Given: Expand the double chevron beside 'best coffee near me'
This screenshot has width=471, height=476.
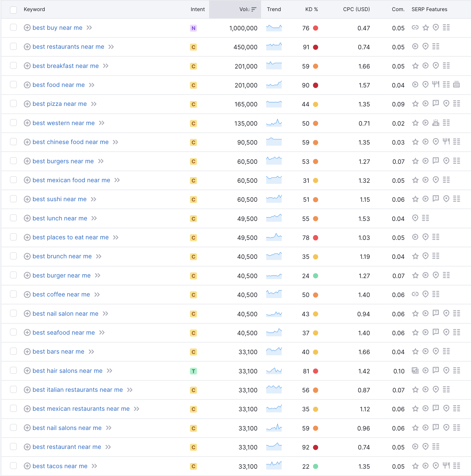Looking at the screenshot, I should pyautogui.click(x=97, y=295).
